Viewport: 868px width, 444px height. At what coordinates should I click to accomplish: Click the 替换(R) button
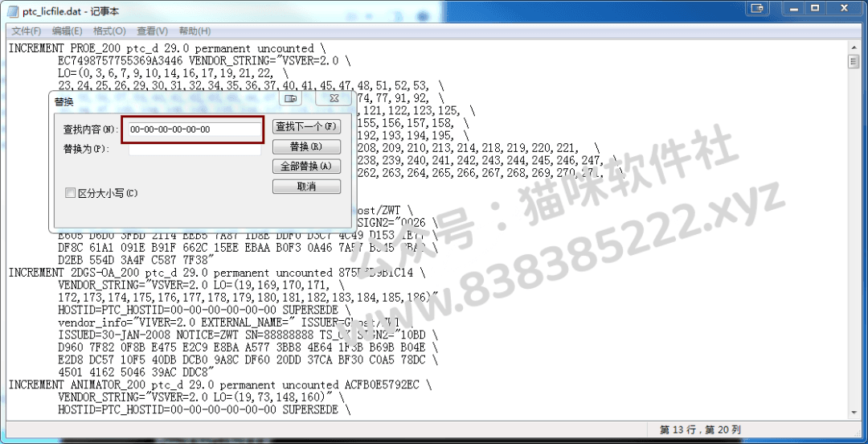coord(306,147)
